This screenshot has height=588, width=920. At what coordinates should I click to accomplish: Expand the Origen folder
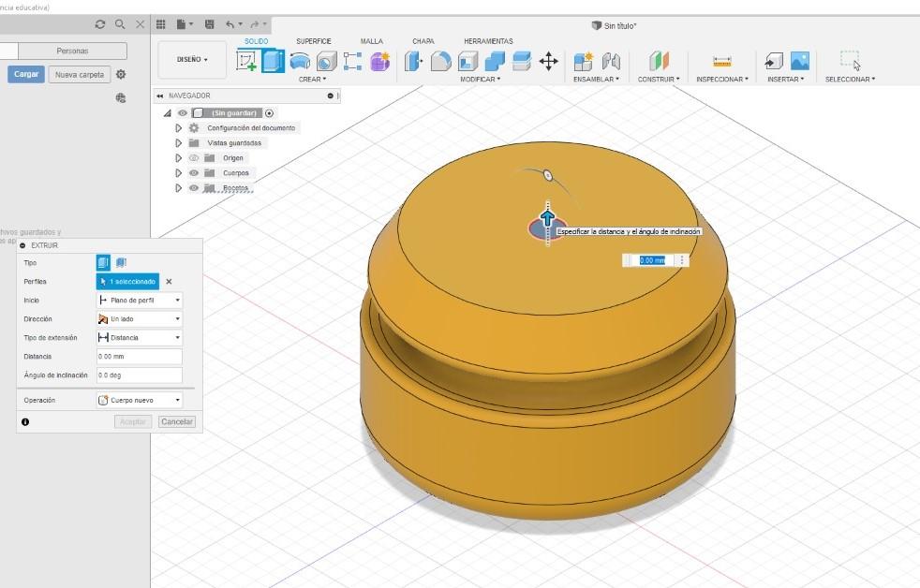pyautogui.click(x=178, y=157)
